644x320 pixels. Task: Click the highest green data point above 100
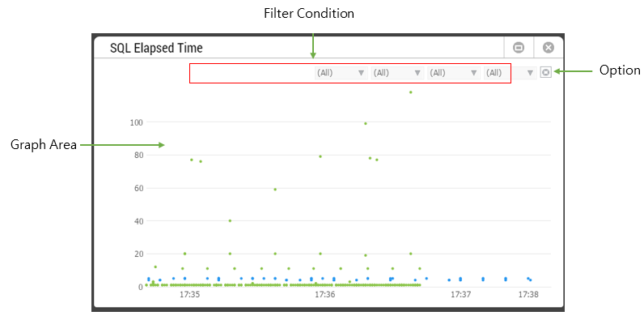410,92
